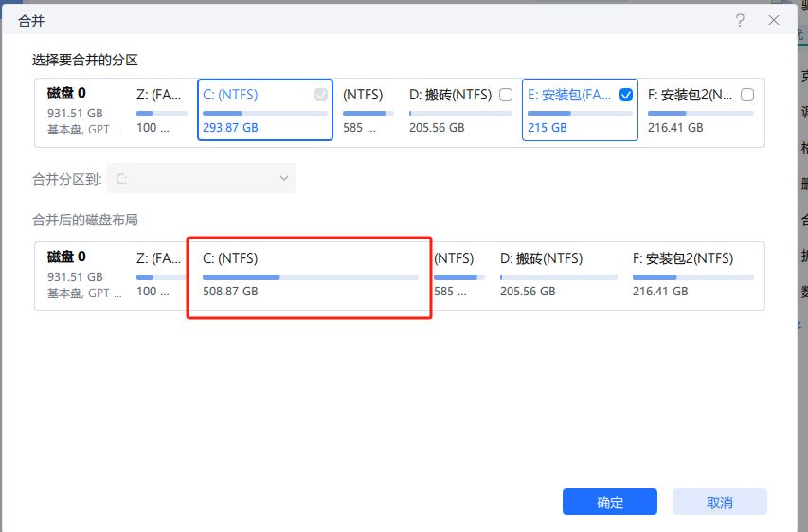This screenshot has width=808, height=532.
Task: Click unnamed 585 NTFS partition in 合并后的磁盘布局
Action: tap(455, 275)
